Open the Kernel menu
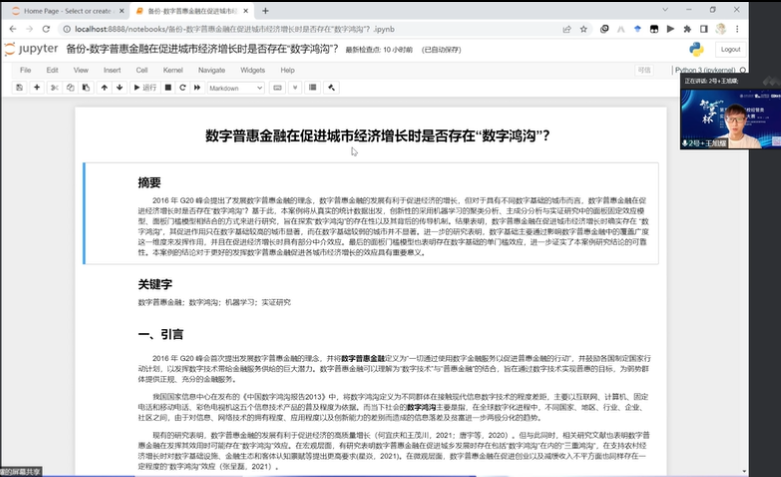The height and width of the screenshot is (477, 781). [173, 70]
